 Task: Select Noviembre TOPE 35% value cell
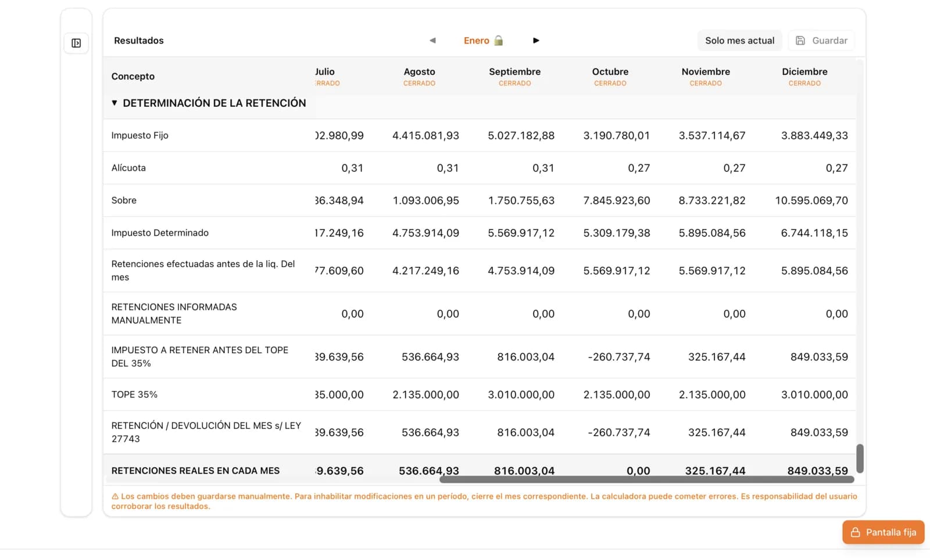[711, 395]
